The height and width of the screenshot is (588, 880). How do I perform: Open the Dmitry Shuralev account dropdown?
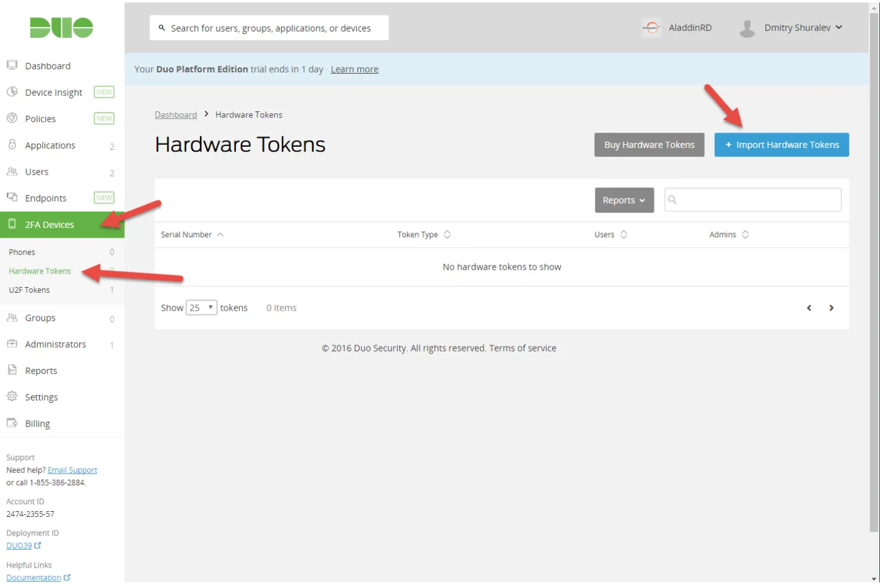[x=803, y=28]
